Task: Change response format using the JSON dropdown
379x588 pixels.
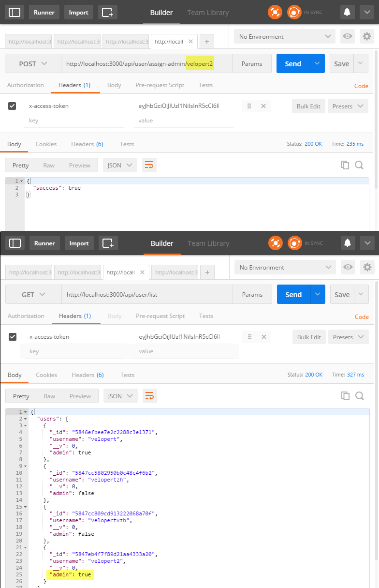Action: coord(120,165)
